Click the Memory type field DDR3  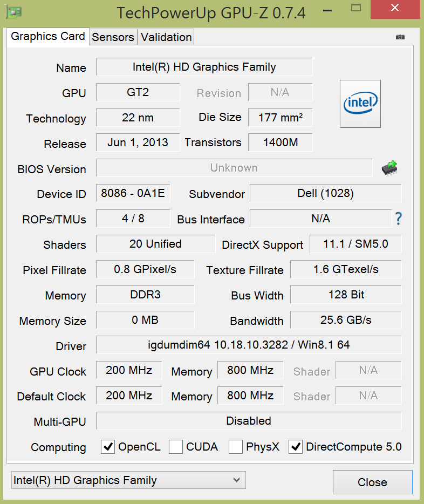coord(145,295)
